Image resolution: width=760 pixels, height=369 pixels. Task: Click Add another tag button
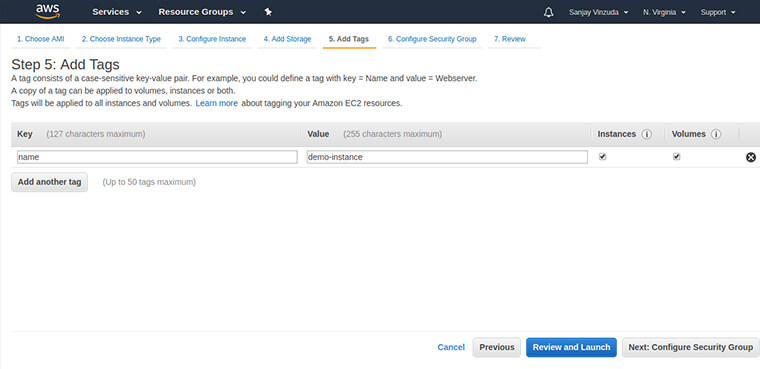[x=49, y=182]
